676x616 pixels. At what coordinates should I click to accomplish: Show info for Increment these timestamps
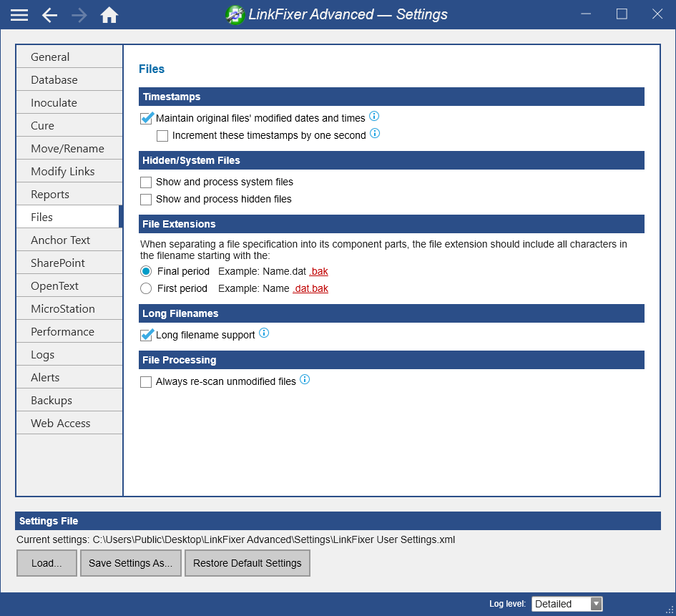pos(375,133)
